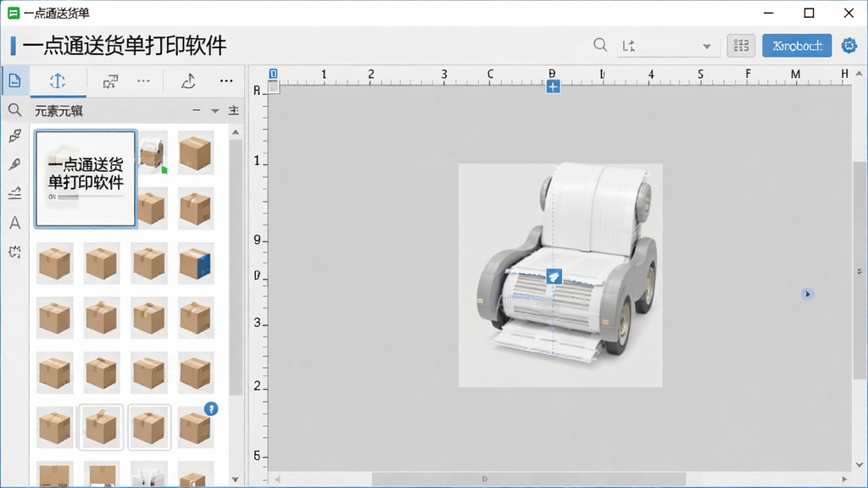Click the grid layout button in header
Screen dimensions: 868x488
[741, 46]
